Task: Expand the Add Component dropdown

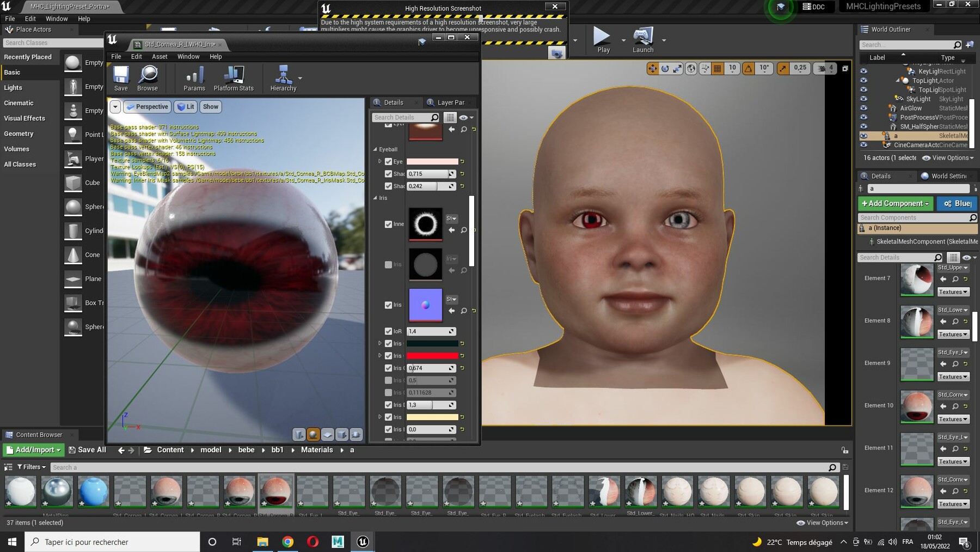Action: 896,203
